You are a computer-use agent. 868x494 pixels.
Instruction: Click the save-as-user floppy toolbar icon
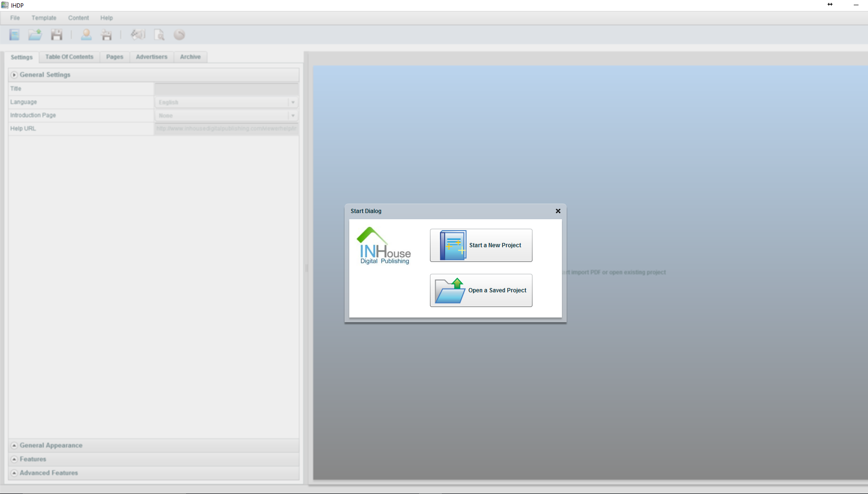[x=107, y=35]
